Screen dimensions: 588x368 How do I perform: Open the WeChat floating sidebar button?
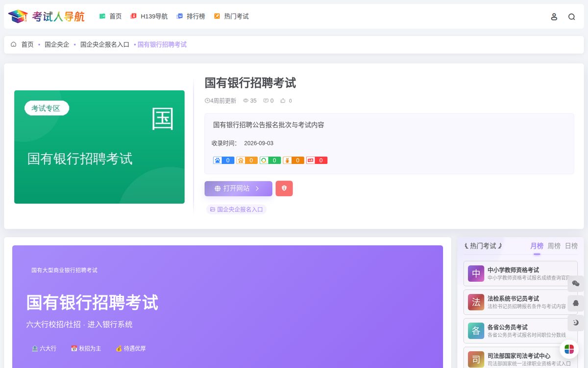pyautogui.click(x=576, y=284)
